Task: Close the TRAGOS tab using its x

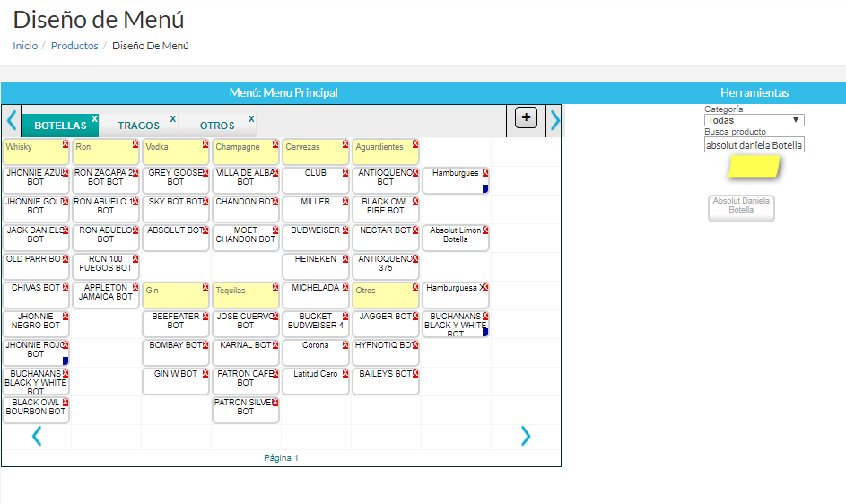Action: (172, 118)
